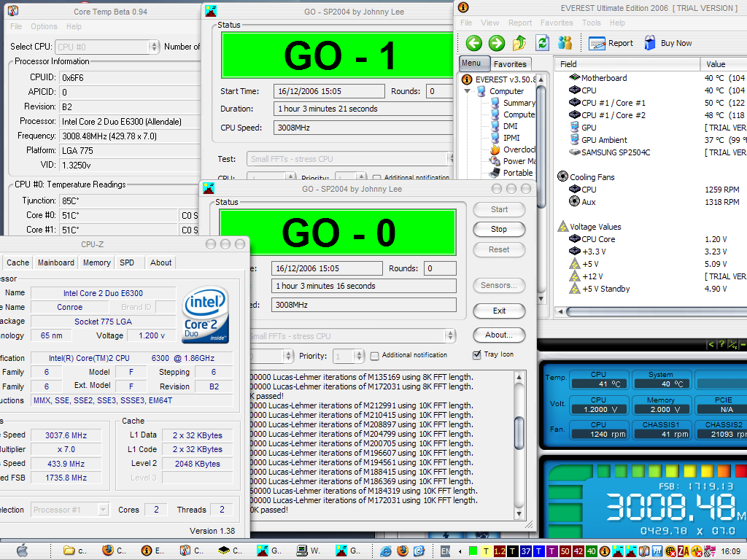Click the EVEREST tree vertical scrollbar thumb
This screenshot has height=560, width=747.
pos(541,147)
